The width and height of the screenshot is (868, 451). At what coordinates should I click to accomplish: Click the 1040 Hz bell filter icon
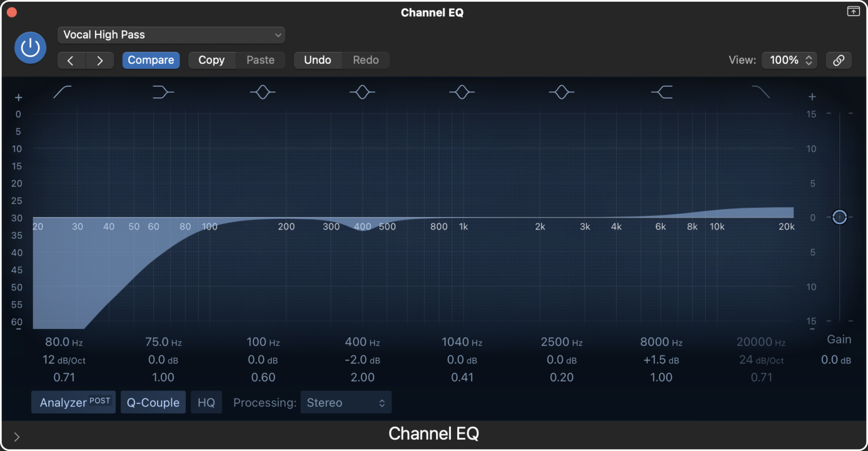(462, 92)
